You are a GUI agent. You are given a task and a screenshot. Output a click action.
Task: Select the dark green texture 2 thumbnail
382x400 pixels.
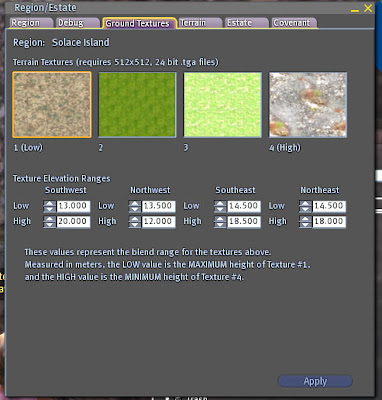137,105
